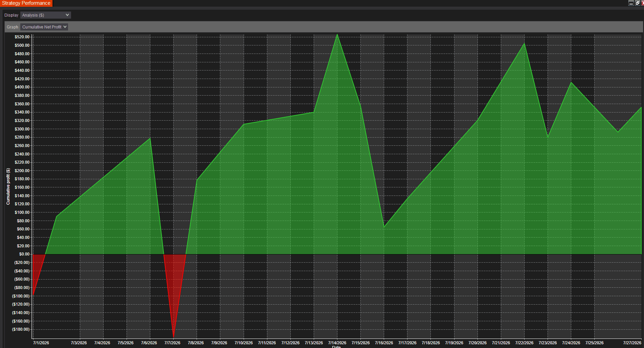Click the 7/6/2026 peak on the graph
Screen dimensions: 644x348
point(150,138)
